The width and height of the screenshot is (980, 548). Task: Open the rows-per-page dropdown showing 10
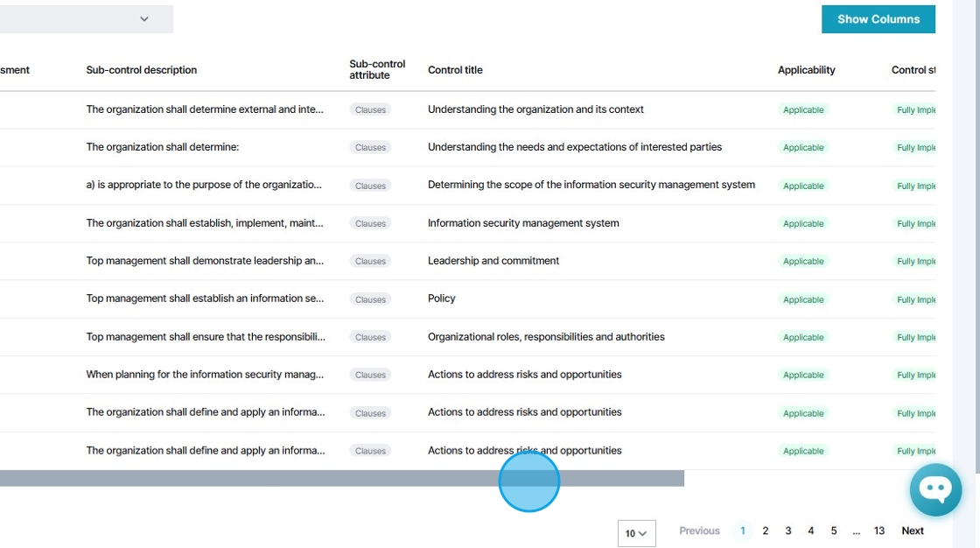[x=636, y=534]
